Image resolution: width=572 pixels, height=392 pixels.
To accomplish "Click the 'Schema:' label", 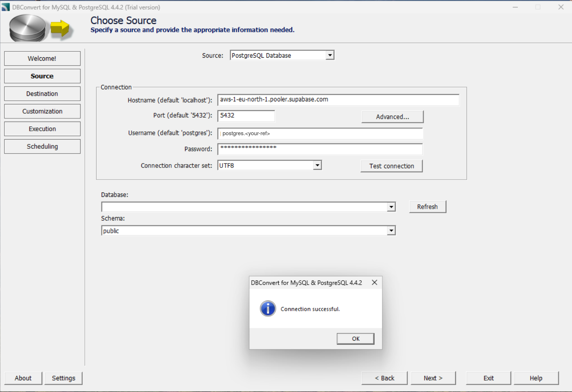I will click(113, 218).
